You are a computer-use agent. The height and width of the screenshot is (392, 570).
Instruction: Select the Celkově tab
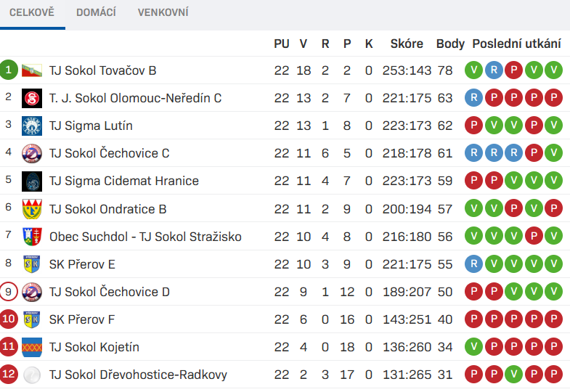[x=32, y=12]
